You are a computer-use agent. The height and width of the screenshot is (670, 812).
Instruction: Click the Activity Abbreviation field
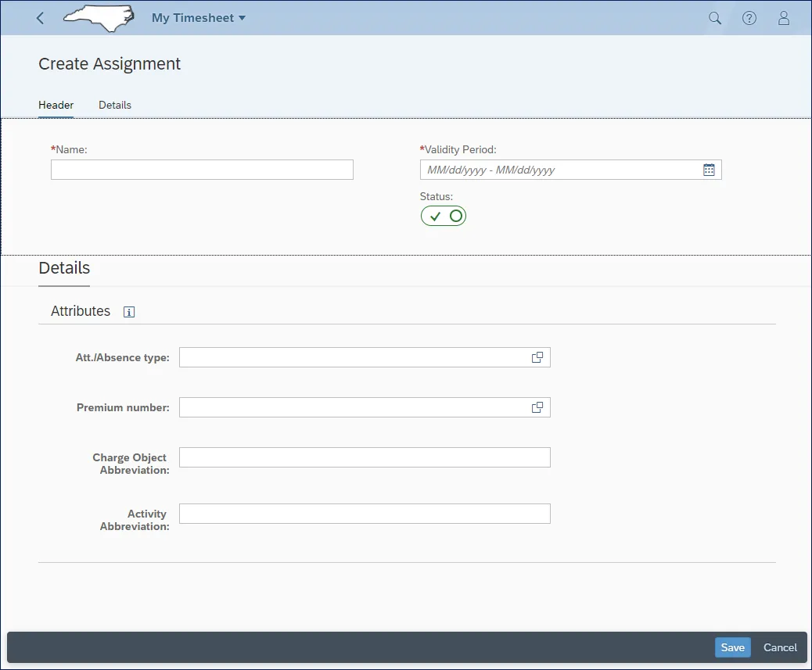point(365,514)
